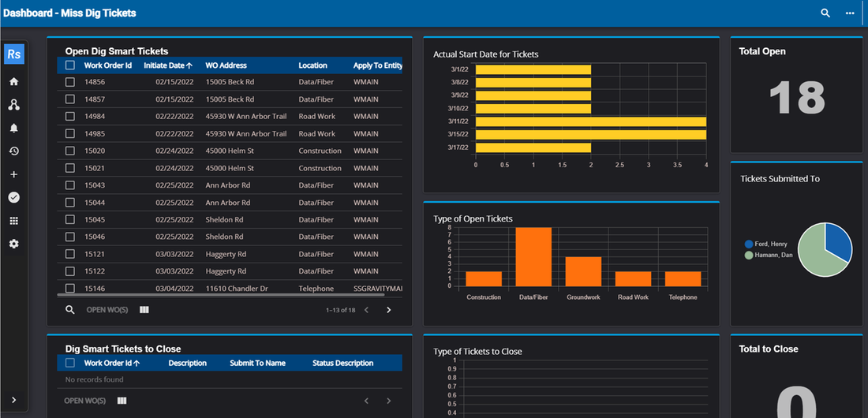
Task: Click the search icon in top bar
Action: point(825,13)
